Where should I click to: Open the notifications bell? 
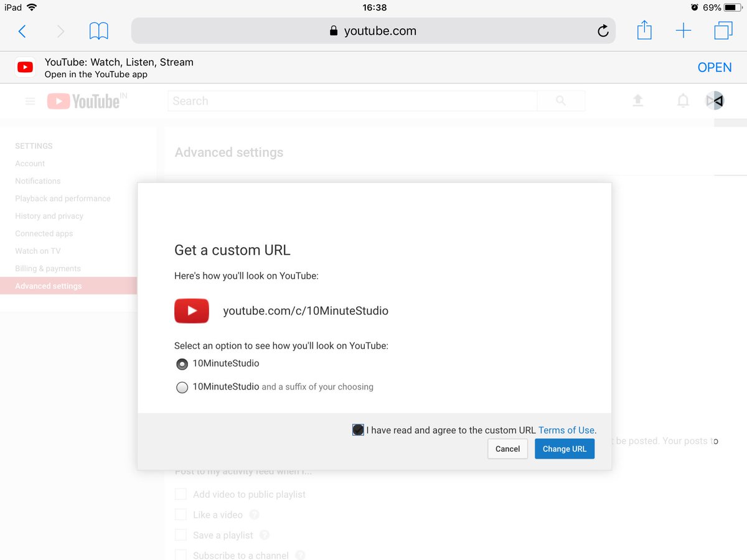(x=683, y=101)
